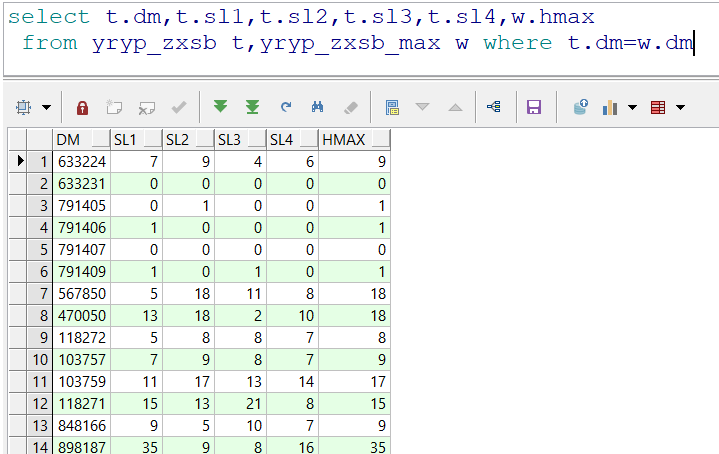The width and height of the screenshot is (719, 454).
Task: Click the grid select-mode icon
Action: click(x=23, y=107)
